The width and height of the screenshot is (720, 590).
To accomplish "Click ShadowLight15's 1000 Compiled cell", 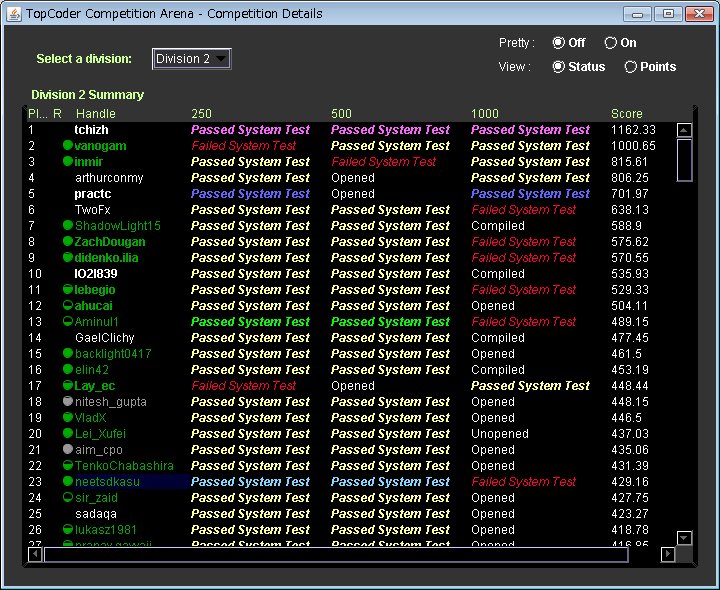I will pos(498,226).
